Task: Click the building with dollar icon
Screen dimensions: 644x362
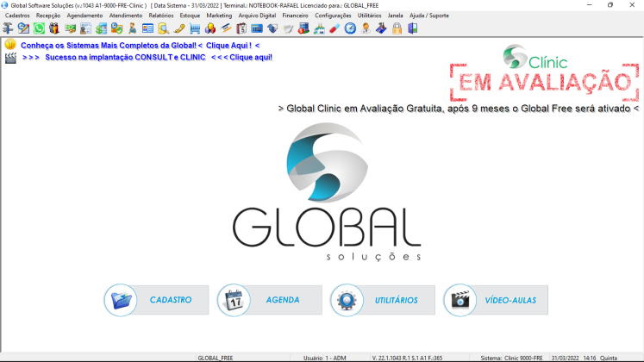Action: tap(303, 28)
